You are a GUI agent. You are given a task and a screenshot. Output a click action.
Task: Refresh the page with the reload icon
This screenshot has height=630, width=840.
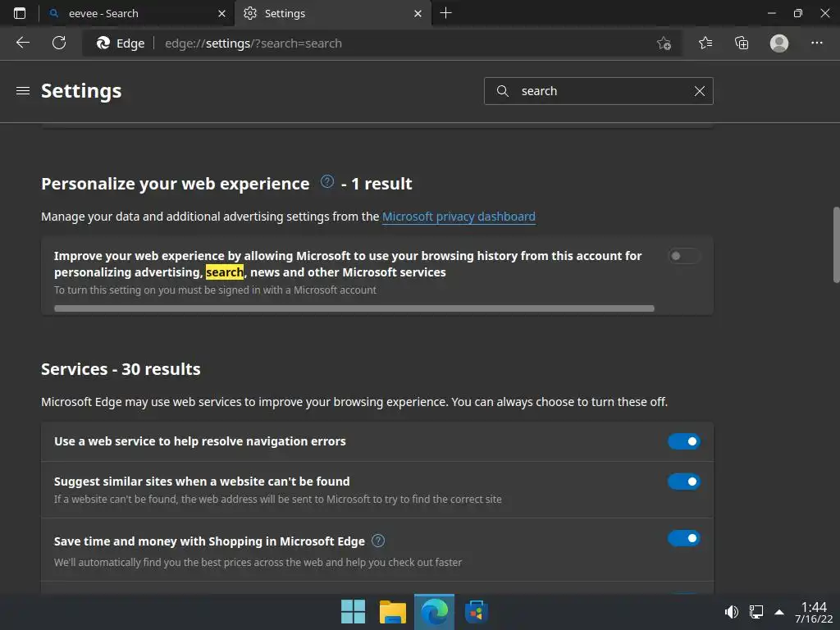59,43
